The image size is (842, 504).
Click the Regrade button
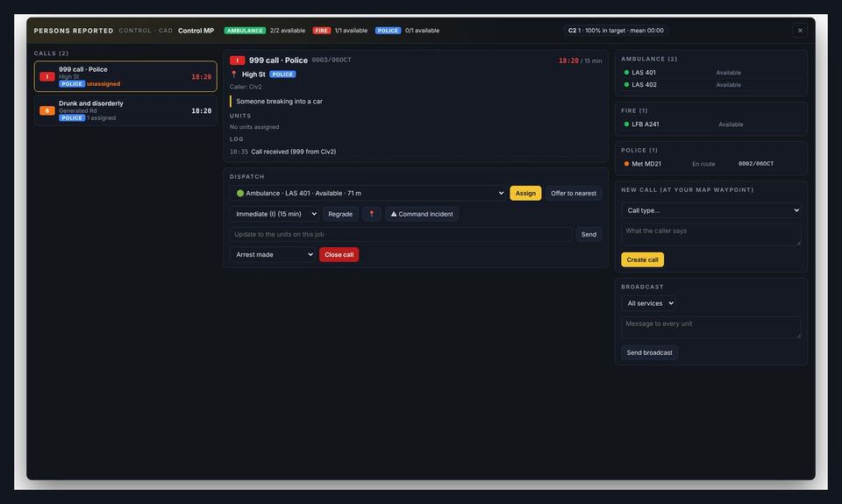(x=340, y=214)
